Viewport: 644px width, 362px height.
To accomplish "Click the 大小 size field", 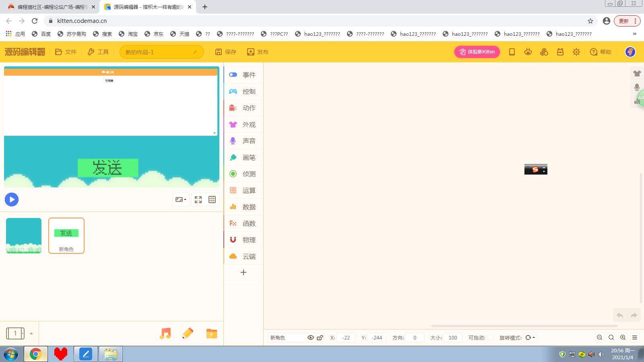I will point(453,337).
